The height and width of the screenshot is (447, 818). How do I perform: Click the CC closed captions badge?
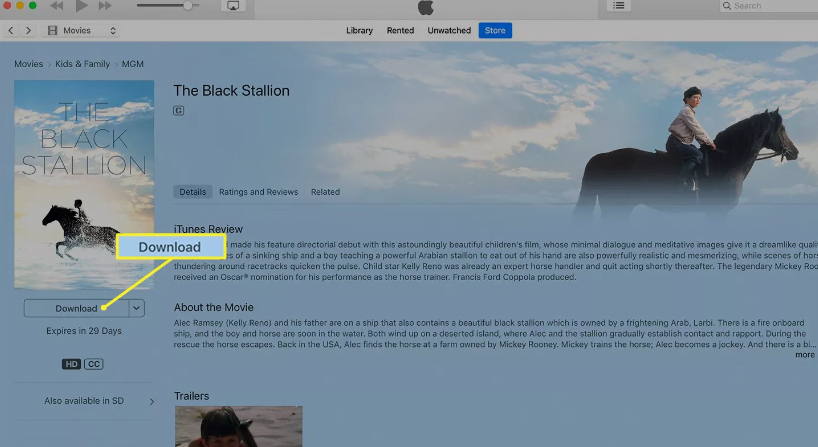[x=94, y=364]
